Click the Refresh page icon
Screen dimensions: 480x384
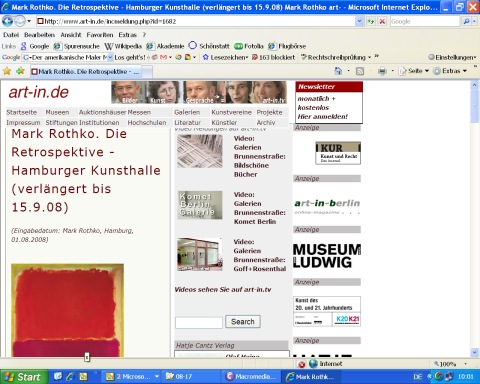coord(371,21)
